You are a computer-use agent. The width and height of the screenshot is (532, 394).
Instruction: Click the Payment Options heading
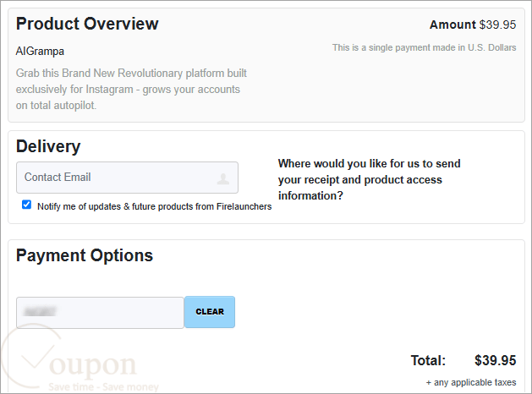85,255
